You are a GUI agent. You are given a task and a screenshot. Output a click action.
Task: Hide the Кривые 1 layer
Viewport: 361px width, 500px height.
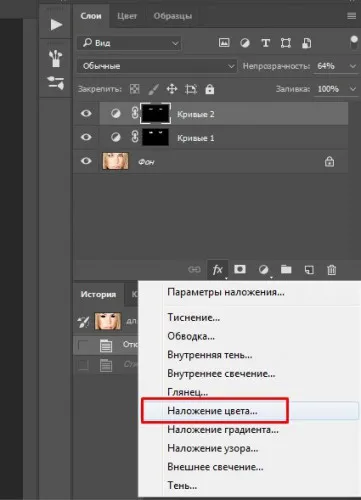[86, 137]
